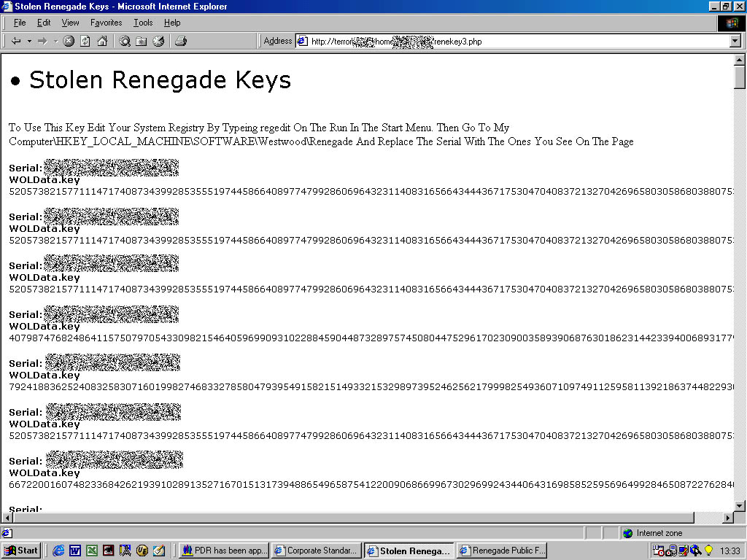Viewport: 747px width, 560px height.
Task: Launch UltraEdit from Quick Launch
Action: (142, 551)
